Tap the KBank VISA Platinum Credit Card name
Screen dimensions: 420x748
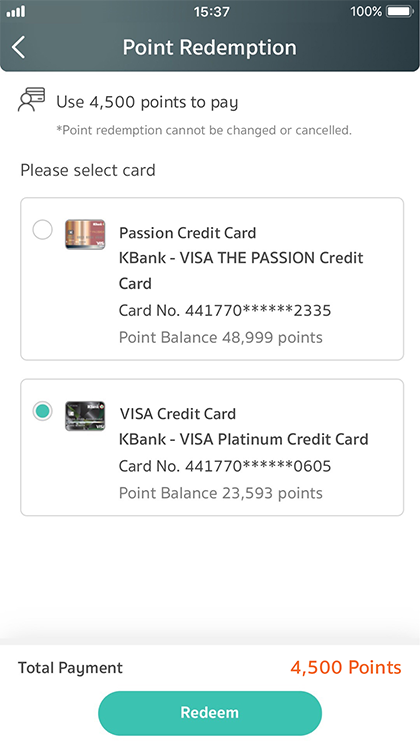coord(243,439)
